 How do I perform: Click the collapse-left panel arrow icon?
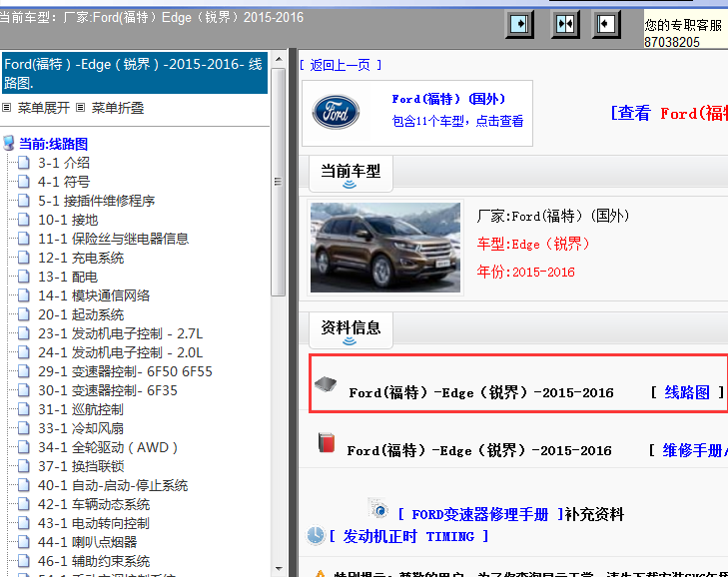[x=606, y=24]
